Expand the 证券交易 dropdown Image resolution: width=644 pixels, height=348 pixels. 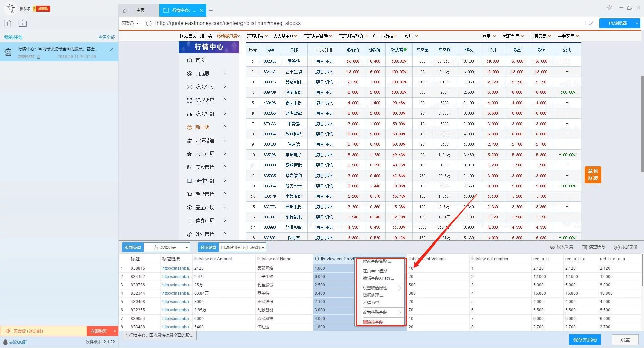541,36
